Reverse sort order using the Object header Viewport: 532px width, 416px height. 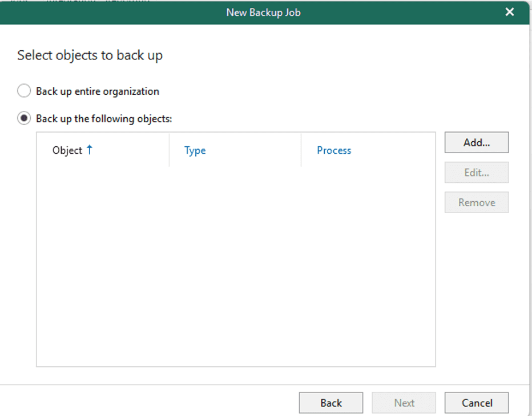click(67, 150)
